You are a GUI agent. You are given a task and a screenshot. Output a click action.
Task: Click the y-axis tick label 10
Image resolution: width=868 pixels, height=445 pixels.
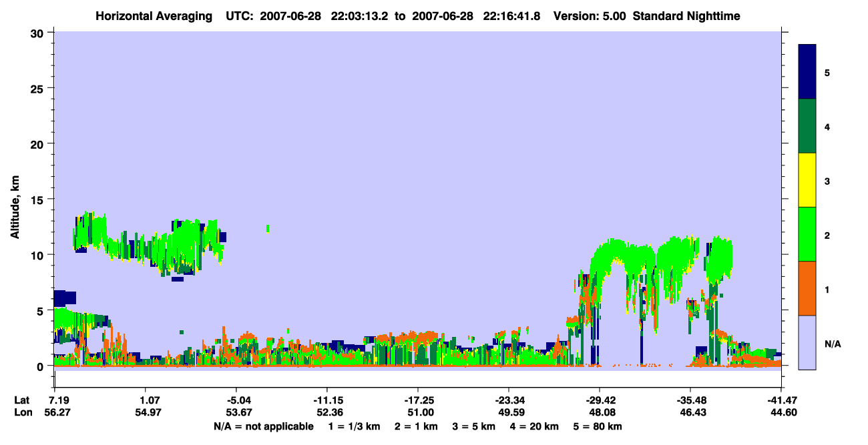coord(38,255)
